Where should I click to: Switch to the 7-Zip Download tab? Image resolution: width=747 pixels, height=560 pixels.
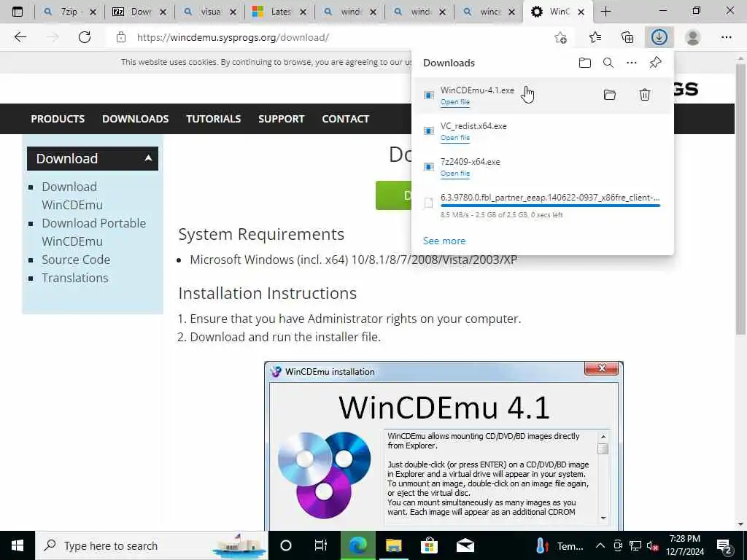point(139,12)
